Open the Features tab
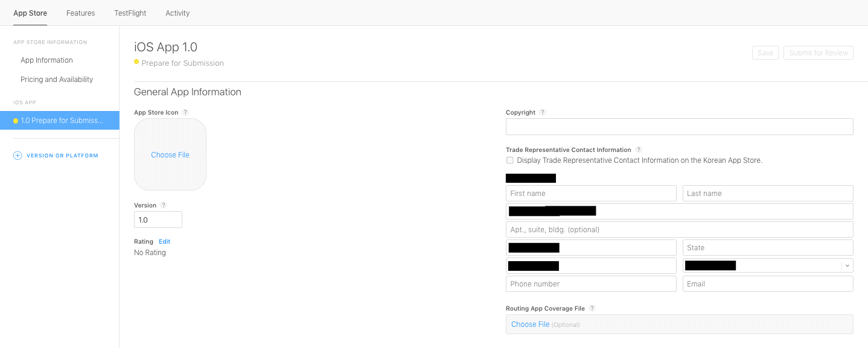Image resolution: width=868 pixels, height=348 pixels. click(x=81, y=13)
